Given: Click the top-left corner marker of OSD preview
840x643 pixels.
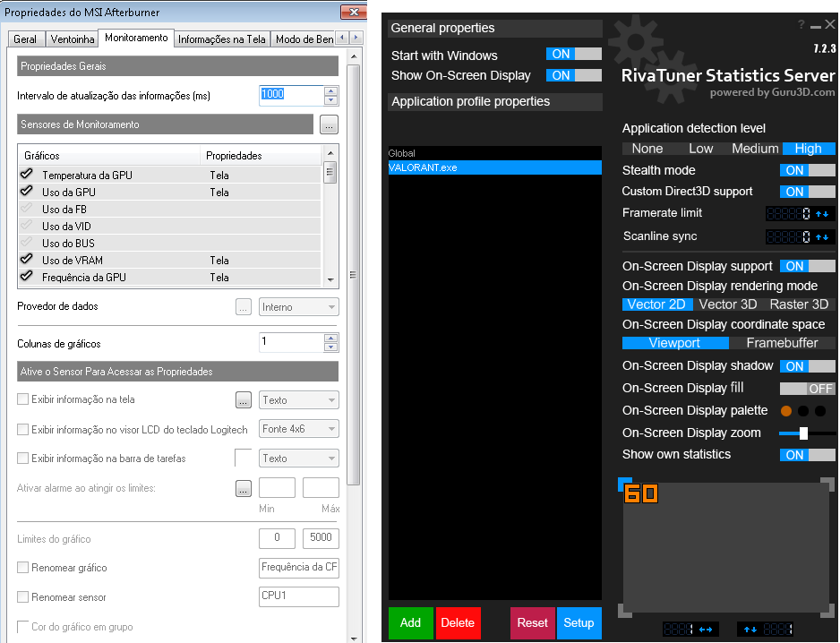Looking at the screenshot, I should [x=625, y=484].
